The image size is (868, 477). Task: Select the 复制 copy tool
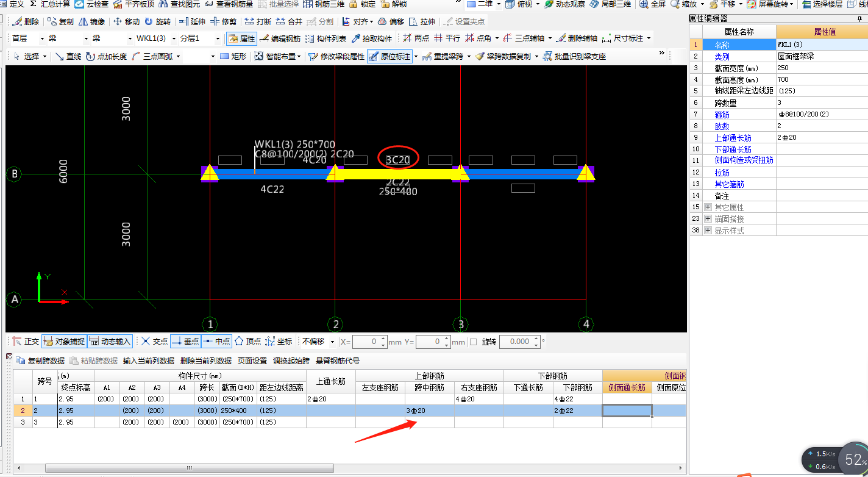tap(60, 21)
